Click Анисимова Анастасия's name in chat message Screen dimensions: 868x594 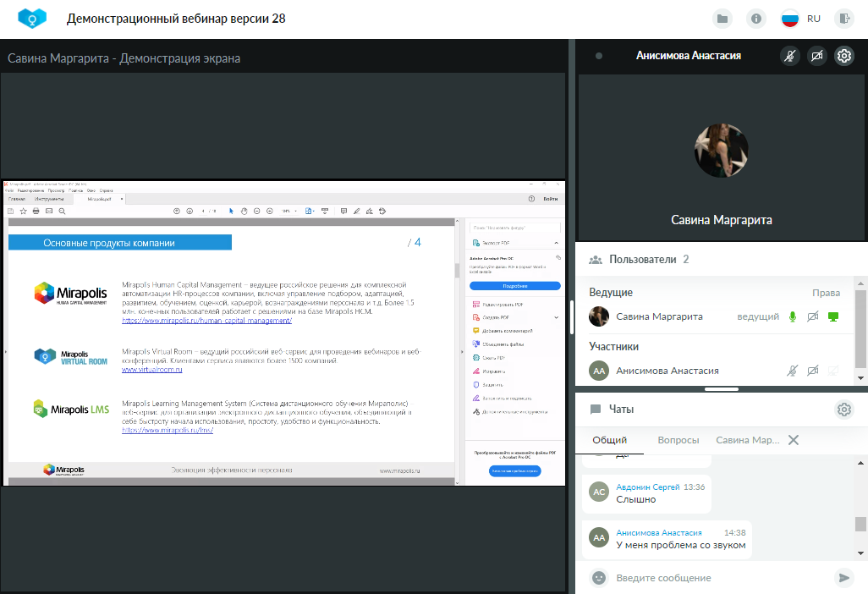click(659, 532)
